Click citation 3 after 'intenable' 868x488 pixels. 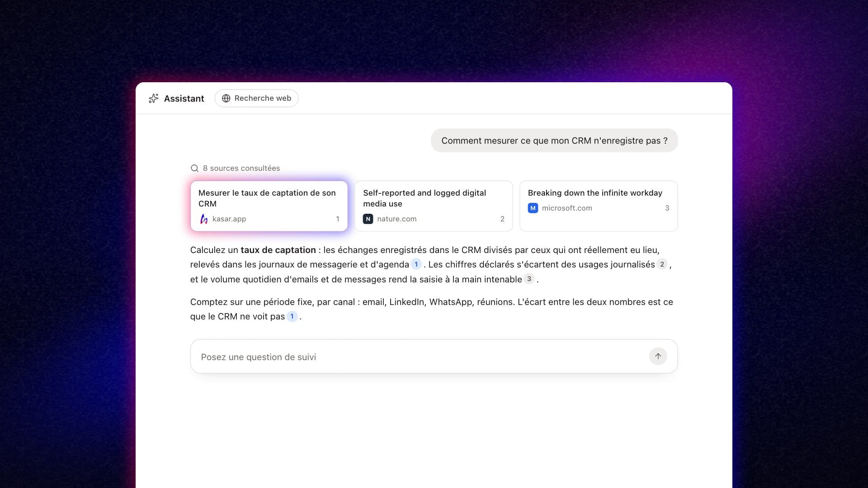tap(529, 279)
